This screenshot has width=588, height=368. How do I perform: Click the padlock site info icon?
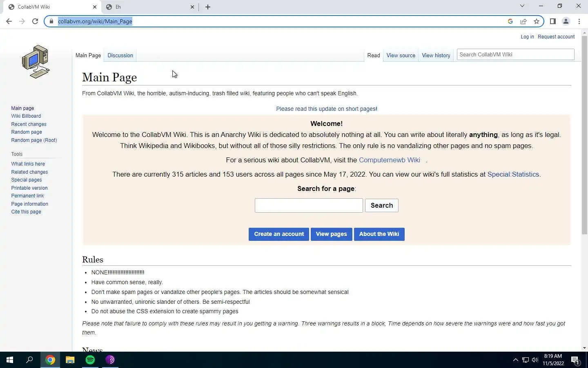click(x=51, y=21)
